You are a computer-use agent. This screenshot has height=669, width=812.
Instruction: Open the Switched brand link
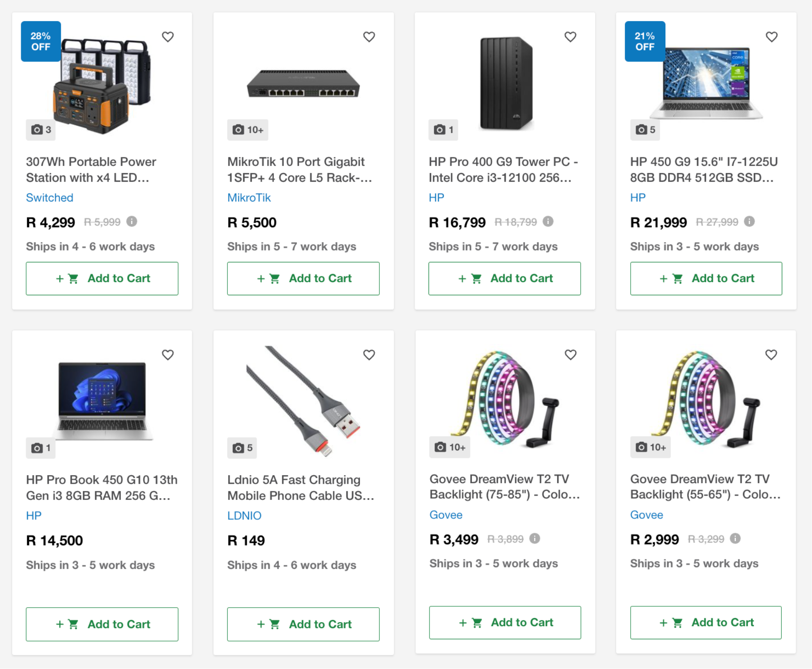click(x=50, y=197)
